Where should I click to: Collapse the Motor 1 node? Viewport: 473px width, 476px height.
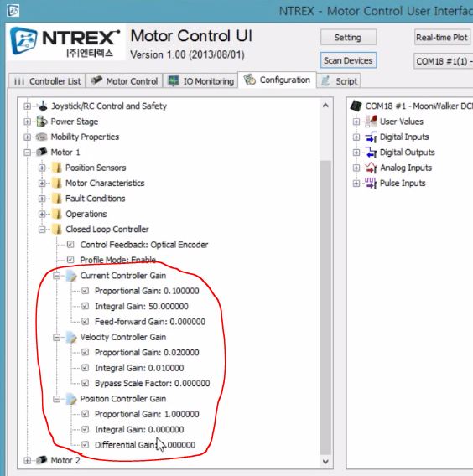pyautogui.click(x=27, y=153)
